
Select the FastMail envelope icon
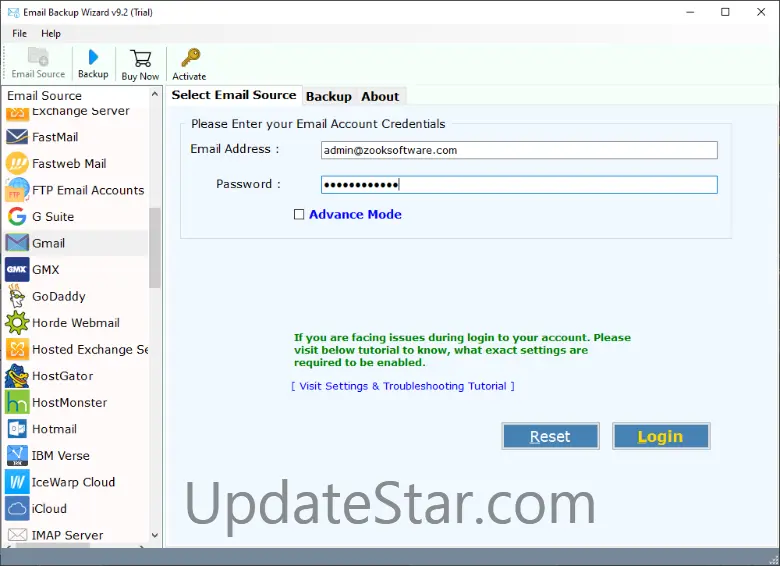(x=17, y=137)
